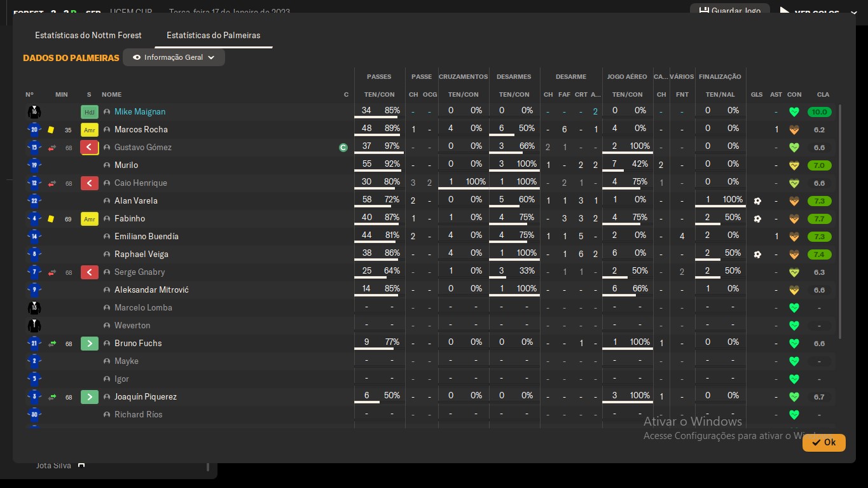Image resolution: width=868 pixels, height=488 pixels.
Task: Click the JOGO AÉREO column group header
Action: pos(627,76)
